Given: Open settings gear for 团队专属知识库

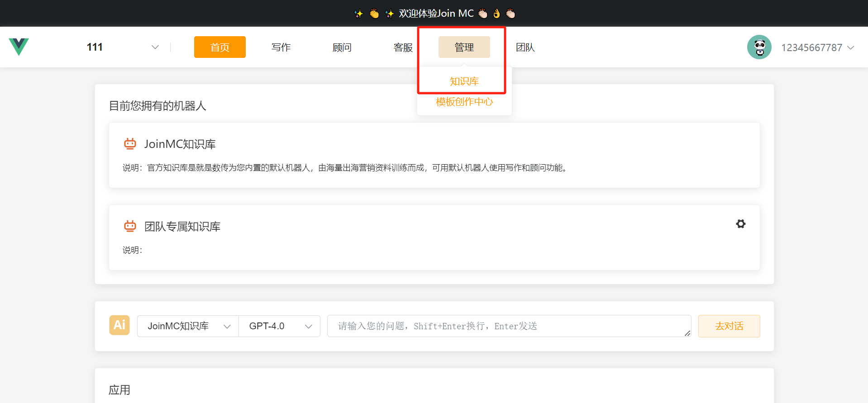Looking at the screenshot, I should coord(740,224).
